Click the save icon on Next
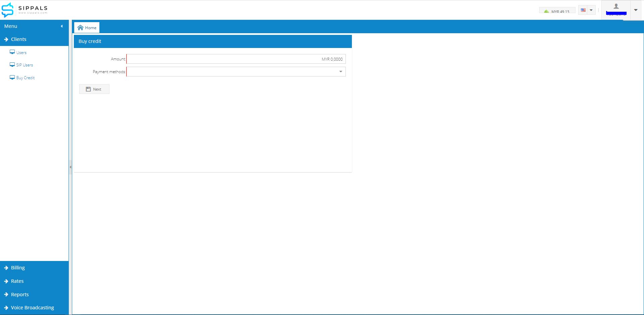The height and width of the screenshot is (315, 644). [x=88, y=89]
